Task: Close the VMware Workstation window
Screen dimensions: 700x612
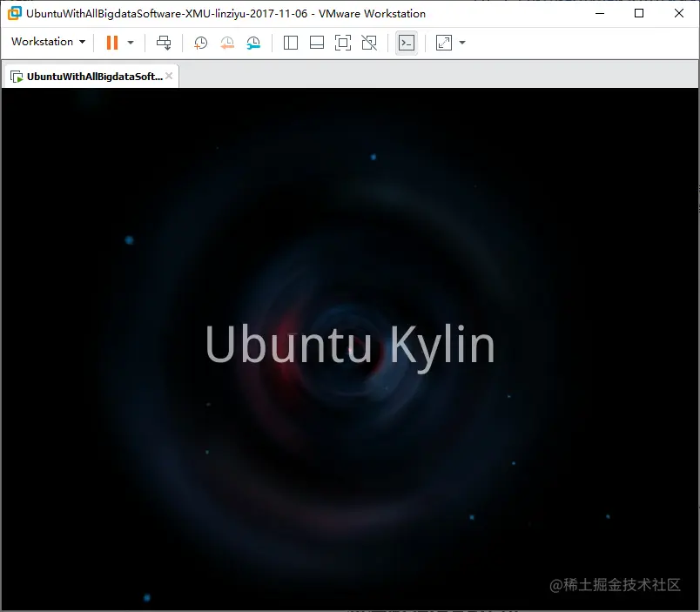Action: [x=678, y=13]
